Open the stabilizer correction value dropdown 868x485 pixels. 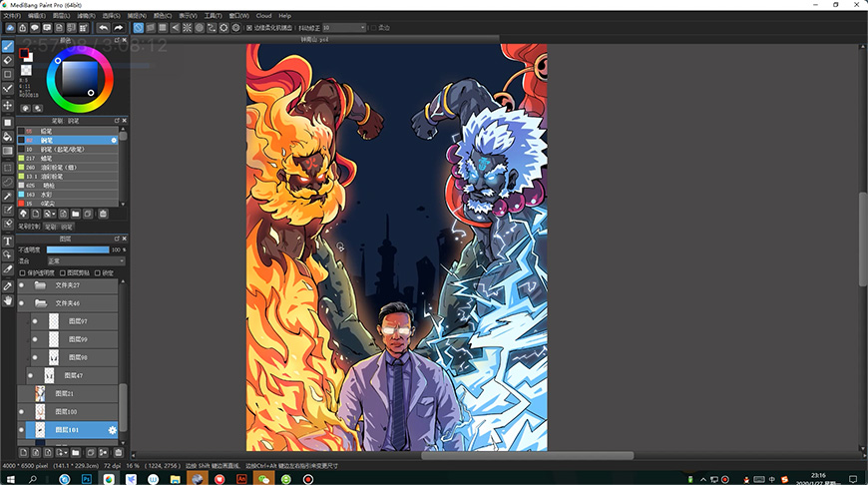click(x=344, y=28)
